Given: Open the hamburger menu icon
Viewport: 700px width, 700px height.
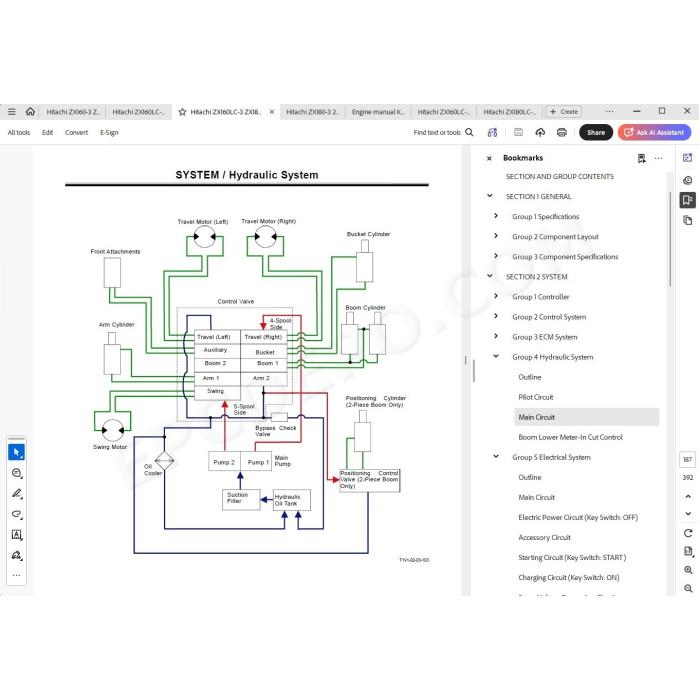Looking at the screenshot, I should [x=12, y=112].
